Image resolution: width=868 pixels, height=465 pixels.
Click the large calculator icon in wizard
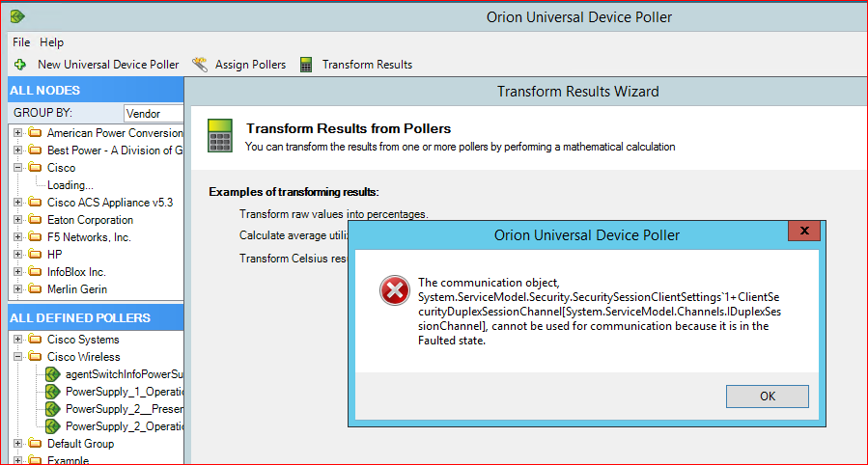pos(220,135)
